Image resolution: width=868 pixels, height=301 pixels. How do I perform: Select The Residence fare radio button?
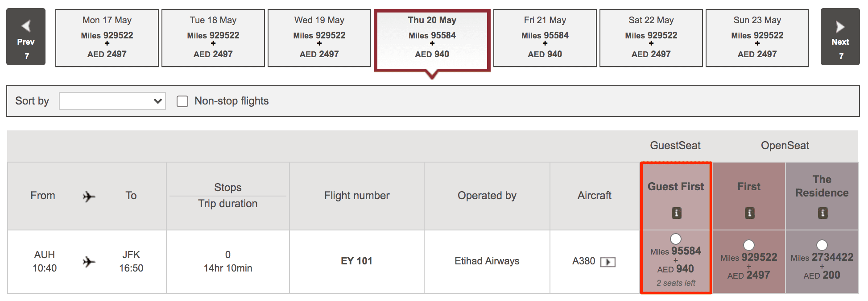(822, 245)
